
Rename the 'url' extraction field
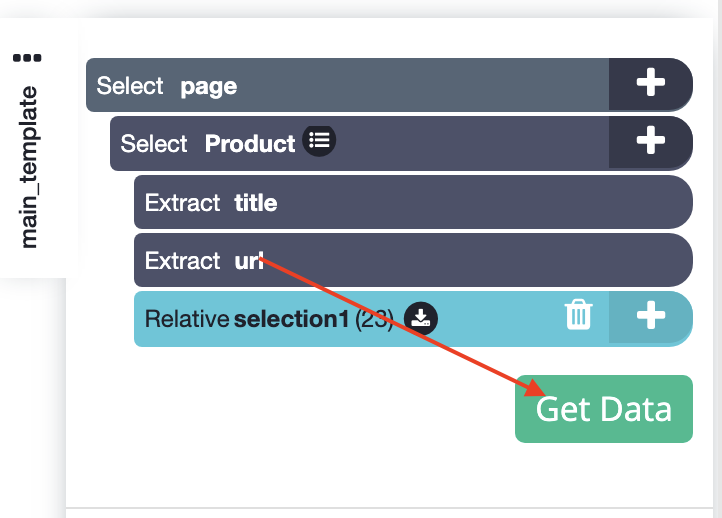(x=249, y=261)
